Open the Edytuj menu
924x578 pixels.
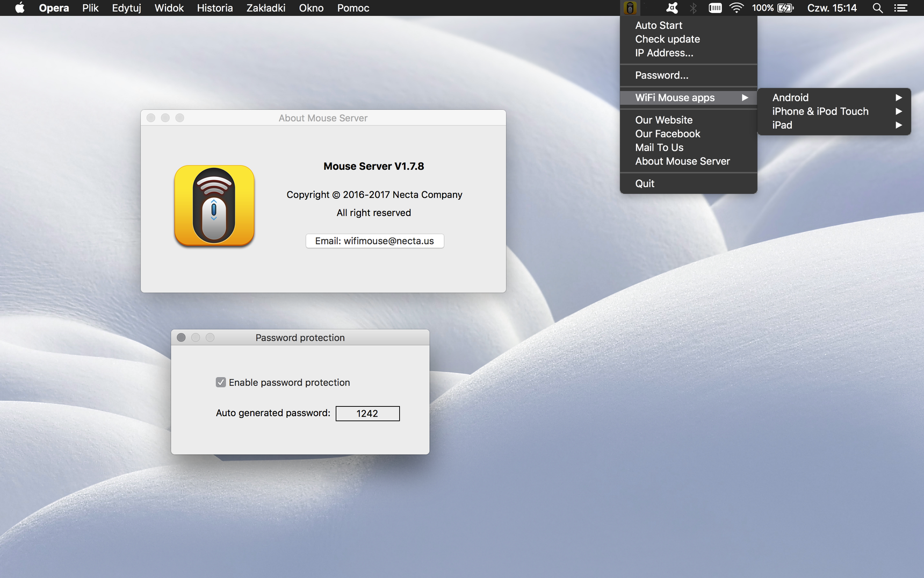tap(126, 8)
